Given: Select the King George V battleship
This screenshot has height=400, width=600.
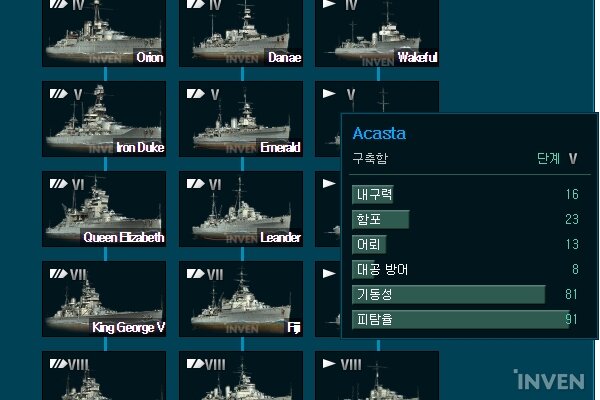Looking at the screenshot, I should [x=104, y=299].
